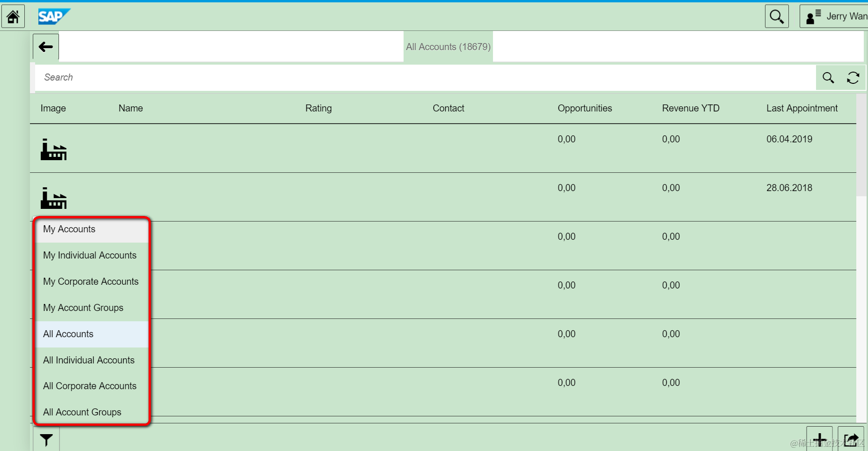Click the SAP logo
The height and width of the screenshot is (451, 868).
tap(53, 17)
